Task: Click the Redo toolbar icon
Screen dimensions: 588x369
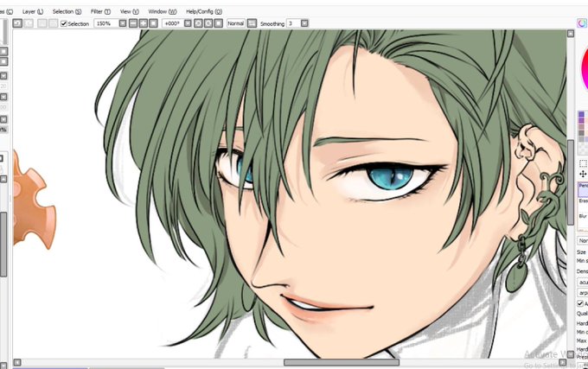Action: (x=29, y=23)
